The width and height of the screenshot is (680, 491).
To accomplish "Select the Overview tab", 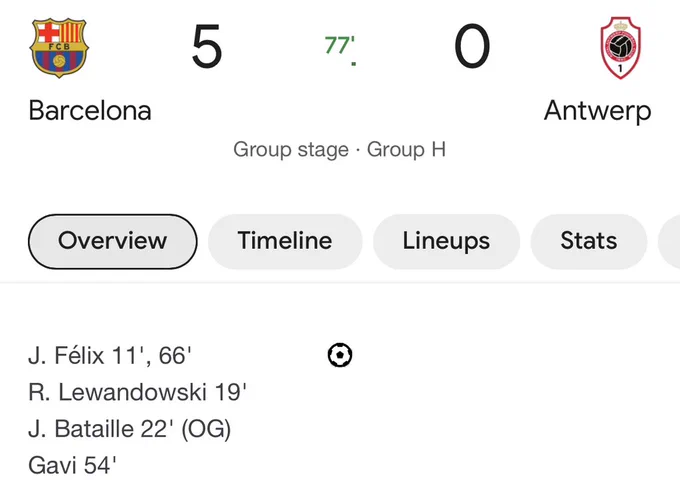I will pos(113,241).
